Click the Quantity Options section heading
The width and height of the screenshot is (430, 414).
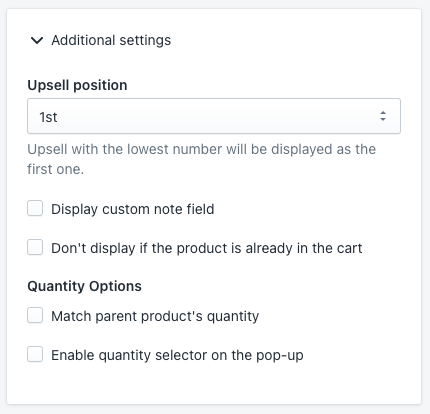(x=84, y=286)
